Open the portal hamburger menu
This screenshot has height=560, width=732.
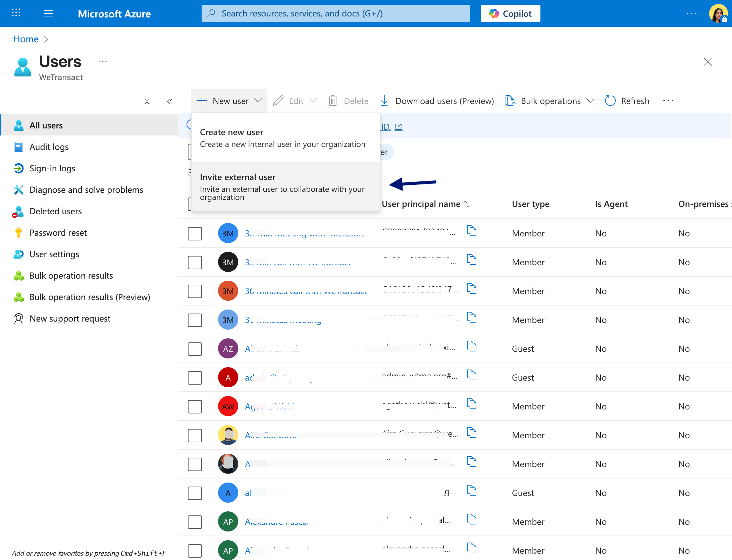48,13
